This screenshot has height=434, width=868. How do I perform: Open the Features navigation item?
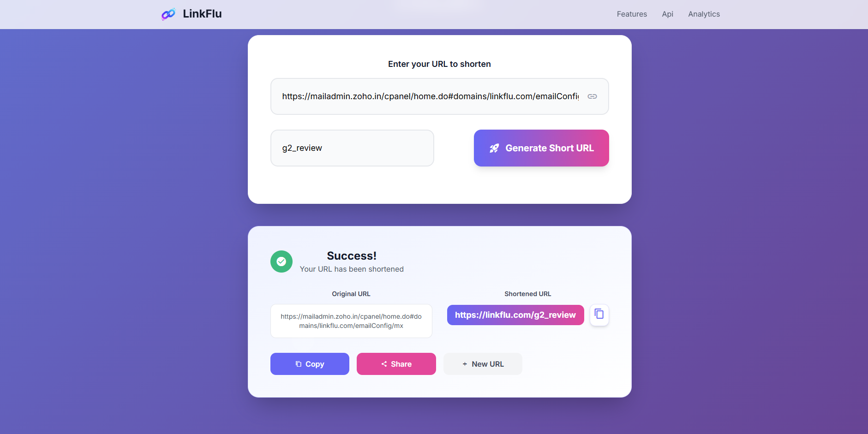point(632,14)
